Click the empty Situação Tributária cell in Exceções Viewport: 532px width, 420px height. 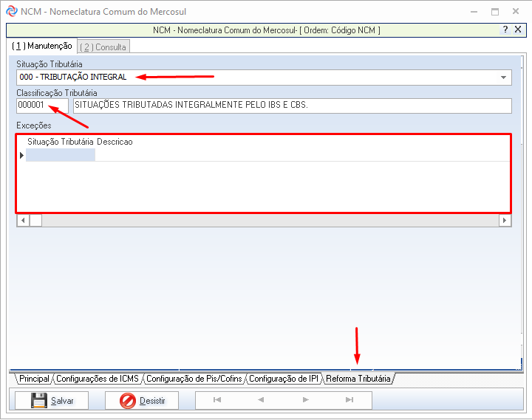(x=61, y=155)
